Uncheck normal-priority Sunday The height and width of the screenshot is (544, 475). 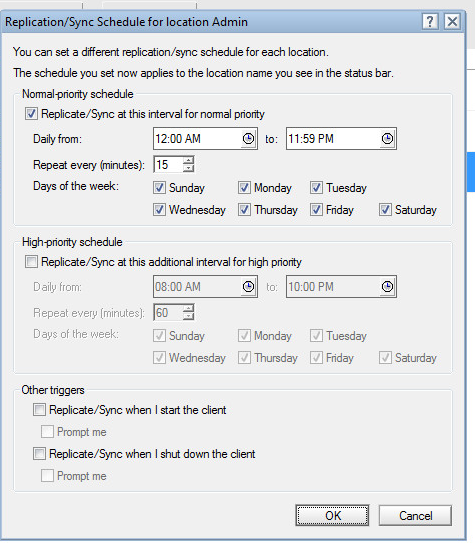[159, 188]
